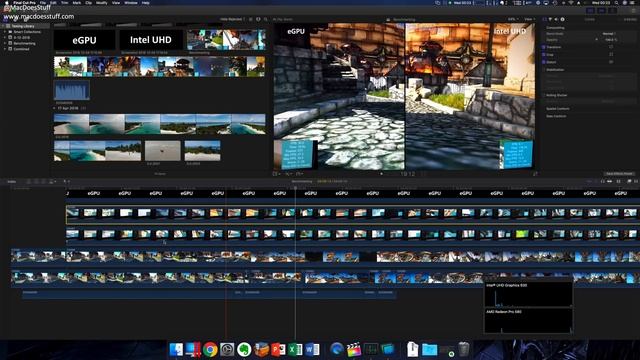The width and height of the screenshot is (640, 360).
Task: Click the Distort on-screen controls icon
Action: [611, 62]
